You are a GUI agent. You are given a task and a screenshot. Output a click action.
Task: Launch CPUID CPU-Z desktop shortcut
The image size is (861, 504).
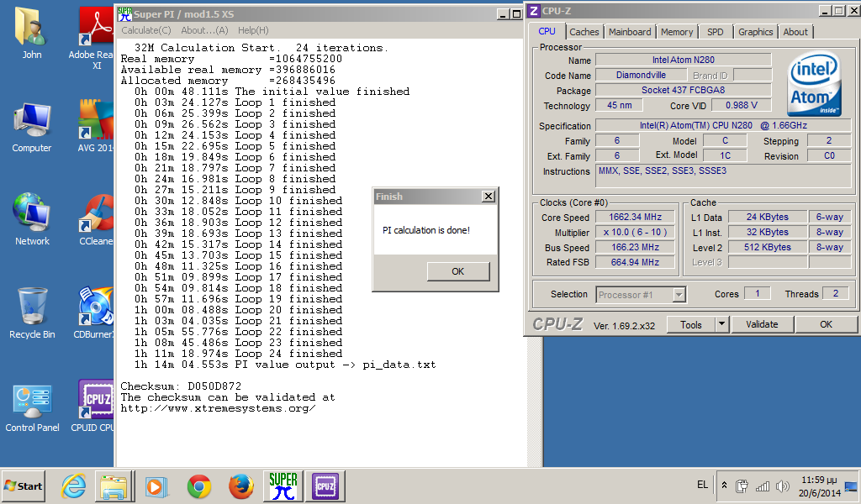[x=94, y=406]
